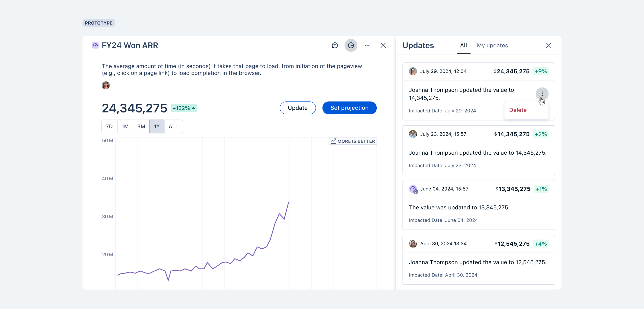Close the Updates side panel
644x309 pixels.
[548, 45]
